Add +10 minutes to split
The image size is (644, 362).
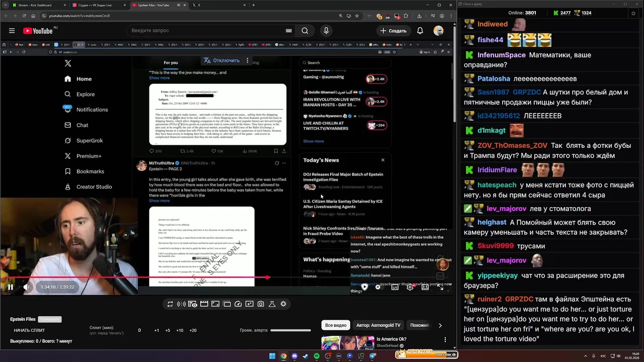tap(180, 330)
